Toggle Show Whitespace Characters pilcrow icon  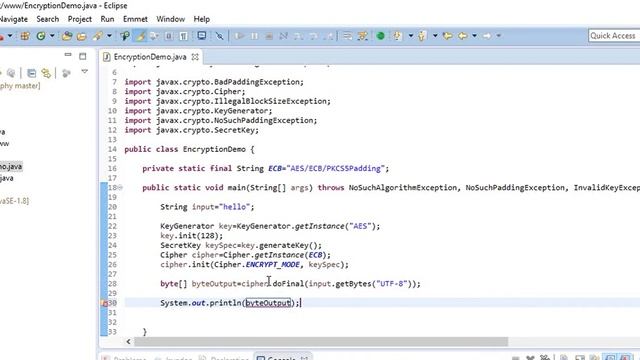click(184, 36)
